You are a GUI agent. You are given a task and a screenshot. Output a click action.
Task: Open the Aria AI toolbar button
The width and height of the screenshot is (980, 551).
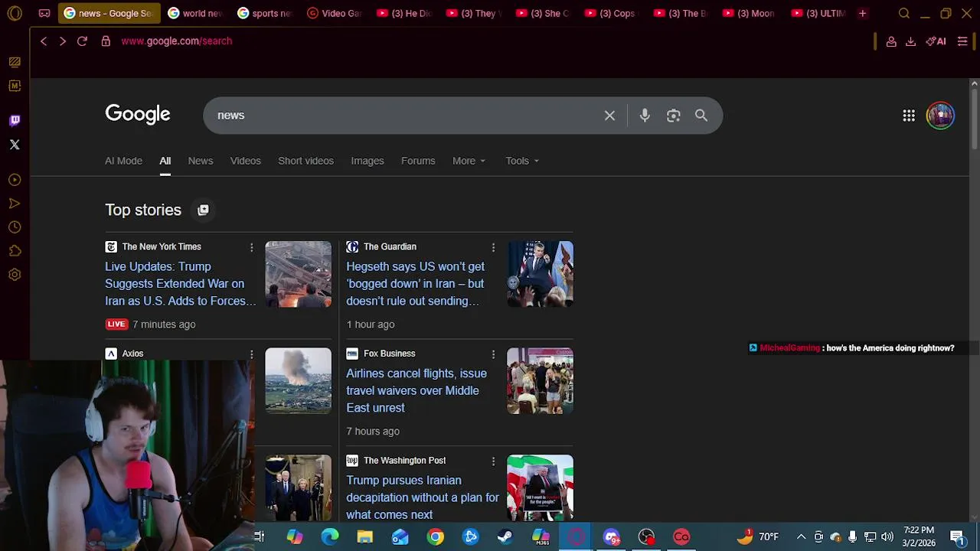pyautogui.click(x=936, y=41)
